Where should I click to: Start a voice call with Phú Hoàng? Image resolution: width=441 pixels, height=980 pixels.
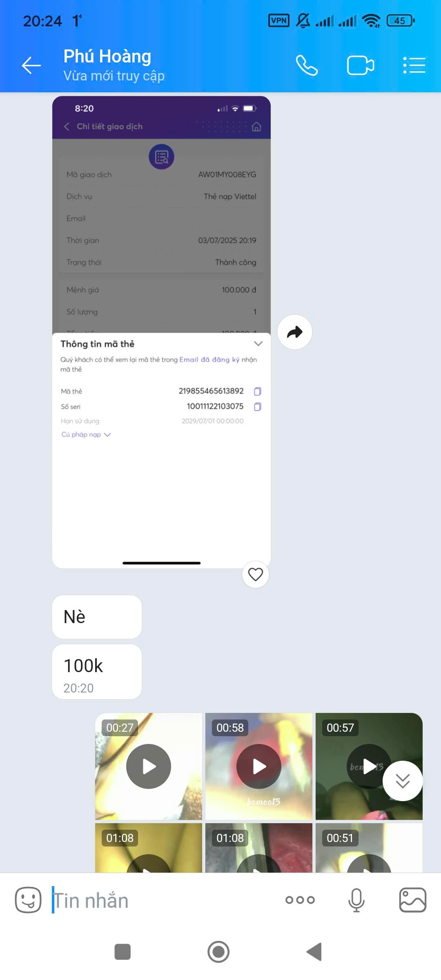tap(307, 65)
